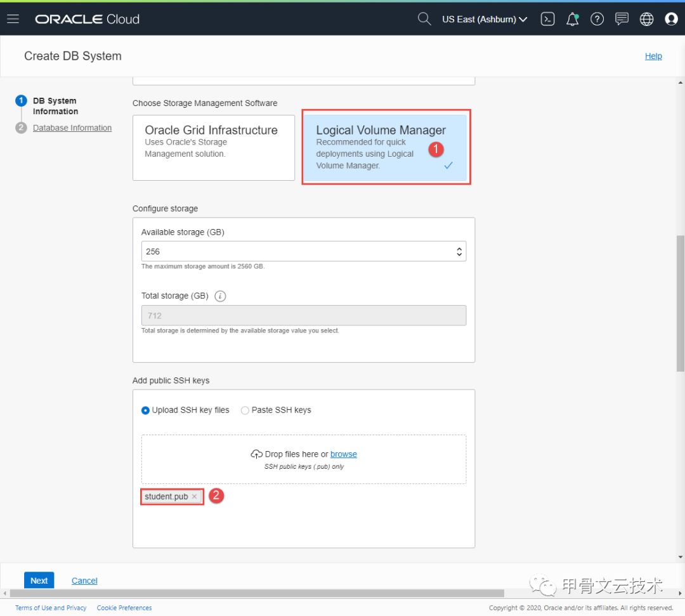The width and height of the screenshot is (685, 616).
Task: Open the hamburger navigation menu
Action: (x=13, y=19)
